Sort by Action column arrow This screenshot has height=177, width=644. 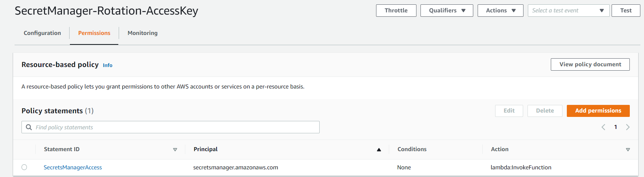[x=628, y=150]
